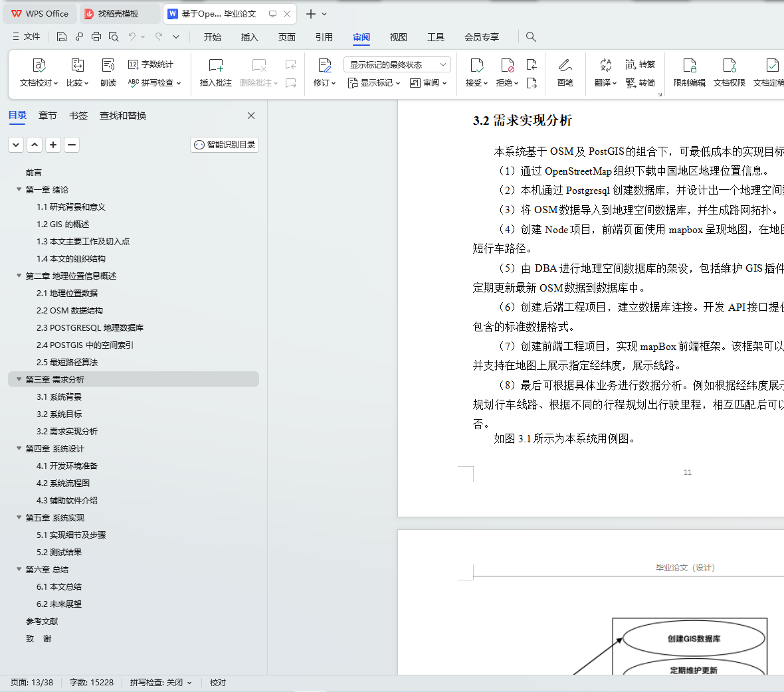Expand the 审阅 pane dropdown
The width and height of the screenshot is (784, 692).
click(428, 82)
